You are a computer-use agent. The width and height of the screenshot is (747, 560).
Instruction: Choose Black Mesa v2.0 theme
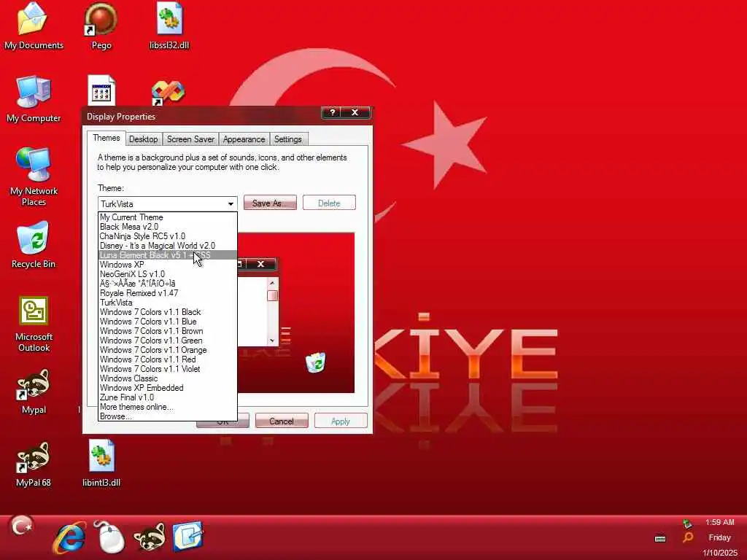[167, 227]
